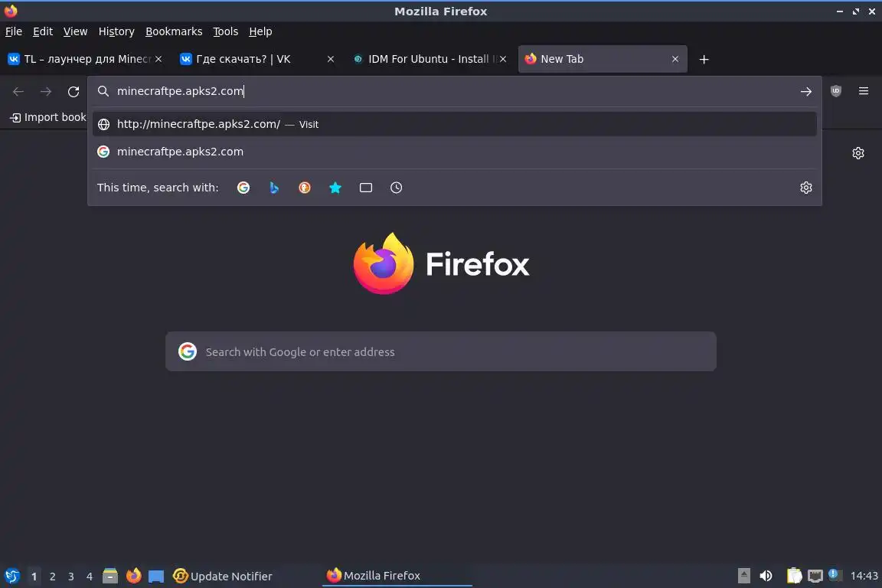Switch to Где скачать? | VK tab
The width and height of the screenshot is (882, 588).
(257, 59)
